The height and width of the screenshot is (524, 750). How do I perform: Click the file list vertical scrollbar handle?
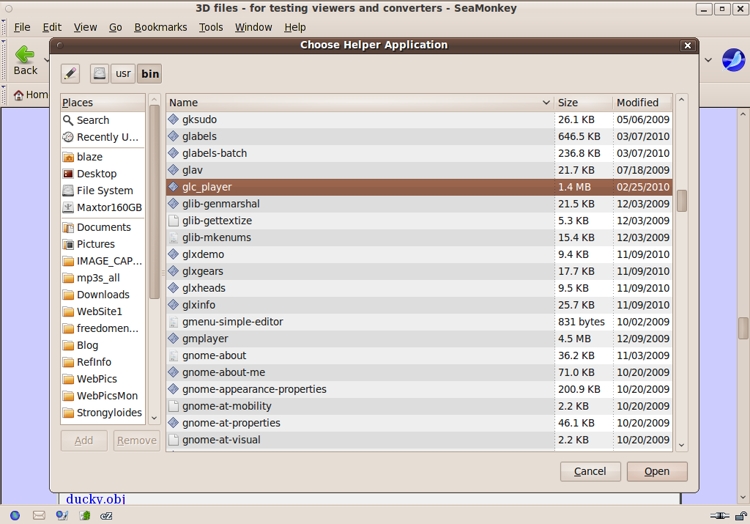[682, 200]
